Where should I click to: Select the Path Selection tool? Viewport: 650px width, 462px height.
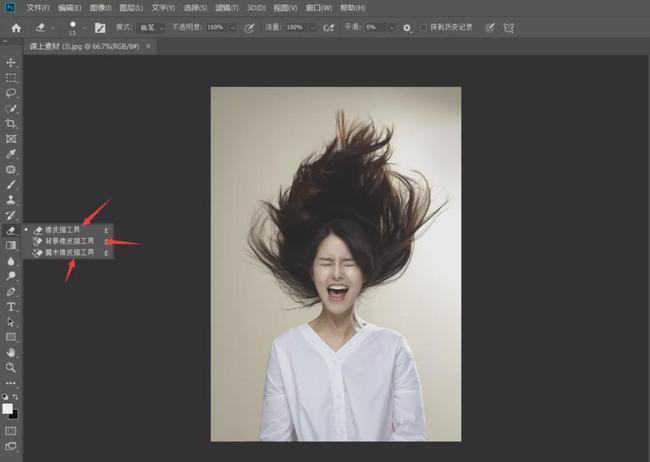pyautogui.click(x=11, y=322)
